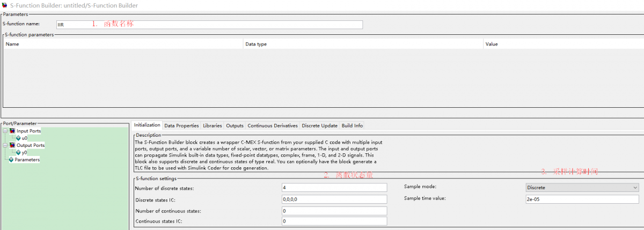Open the Sample mode dropdown
Screen dimensions: 644x230
coord(582,188)
